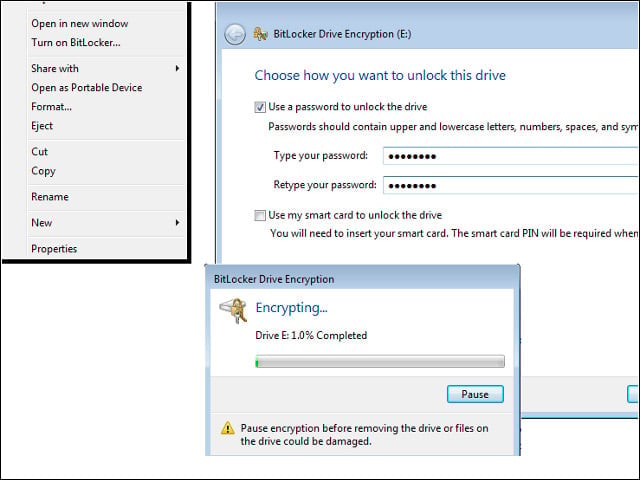Click the Encrypting dialog title bar text
This screenshot has height=480, width=640.
274,279
